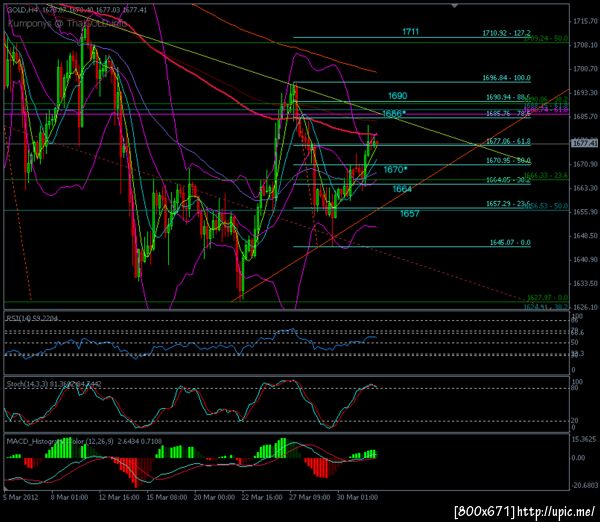Click the GOLD,H4 chart title text
Viewport: 600px width, 522px height.
pyautogui.click(x=77, y=10)
